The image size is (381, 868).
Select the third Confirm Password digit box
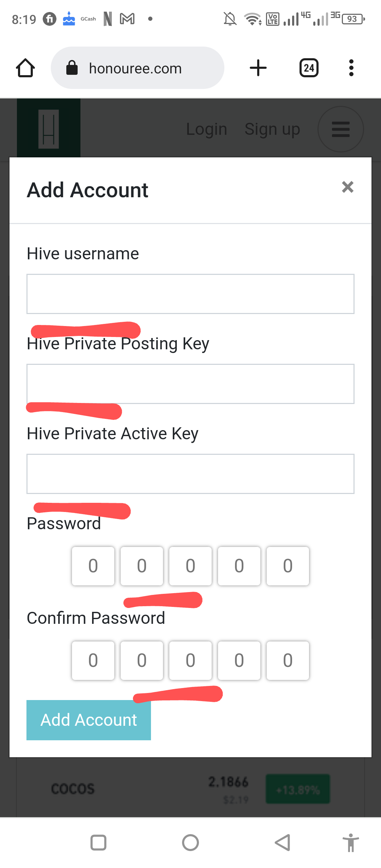click(x=190, y=661)
